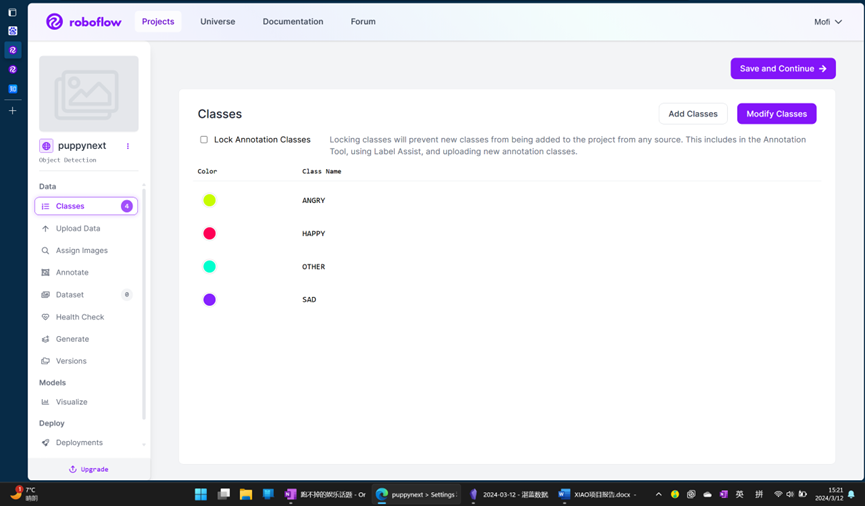This screenshot has height=506, width=865.
Task: Open the Forum tab
Action: [x=363, y=22]
